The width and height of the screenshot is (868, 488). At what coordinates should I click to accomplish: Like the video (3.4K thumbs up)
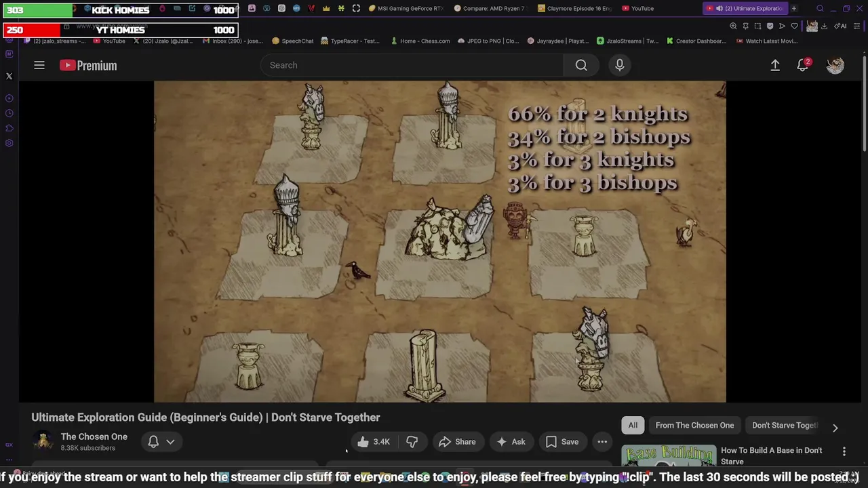coord(374,442)
